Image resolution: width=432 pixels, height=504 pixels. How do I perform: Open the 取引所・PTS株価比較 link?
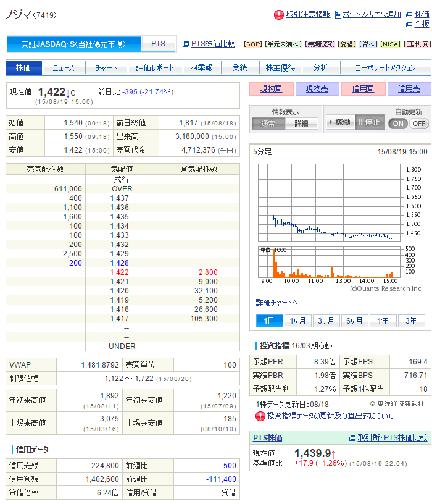(393, 438)
